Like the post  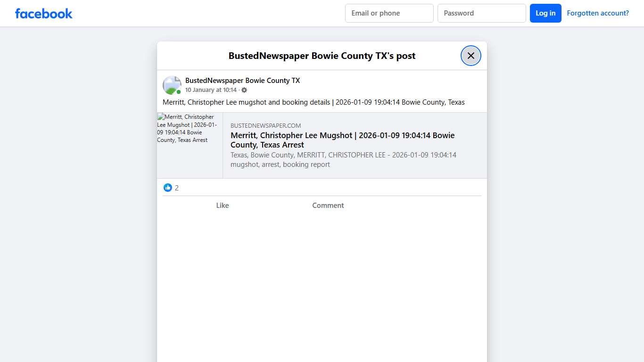tap(223, 206)
